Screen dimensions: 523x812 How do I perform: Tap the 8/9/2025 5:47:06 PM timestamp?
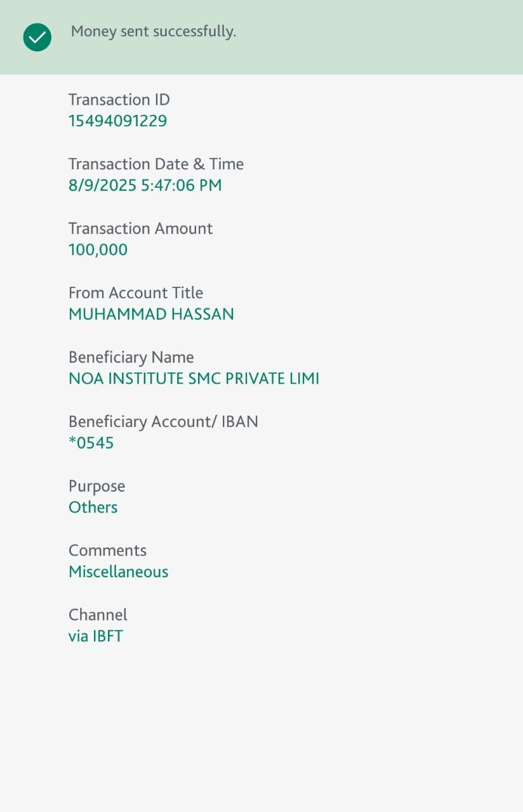click(x=145, y=185)
